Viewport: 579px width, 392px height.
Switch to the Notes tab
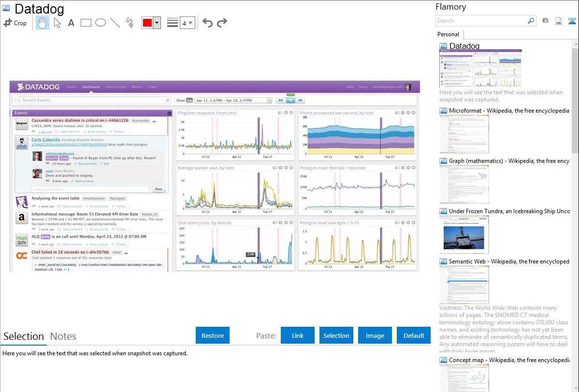coord(63,336)
